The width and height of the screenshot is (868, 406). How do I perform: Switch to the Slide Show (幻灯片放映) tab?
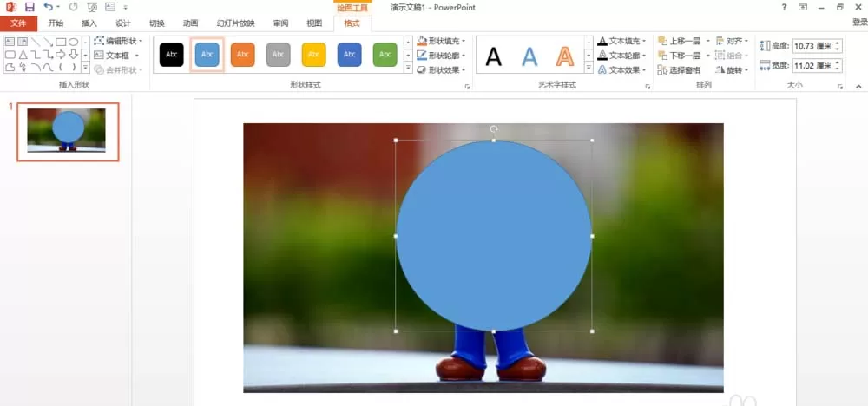[x=236, y=23]
